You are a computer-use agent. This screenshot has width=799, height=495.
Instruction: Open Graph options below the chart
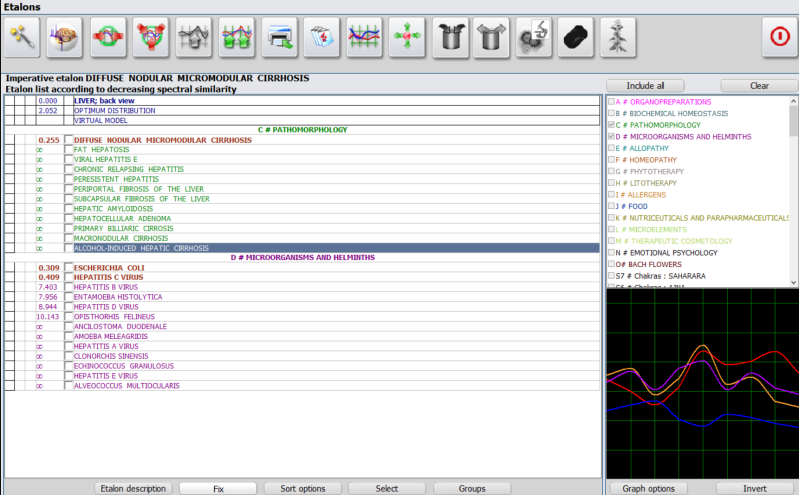(x=647, y=488)
